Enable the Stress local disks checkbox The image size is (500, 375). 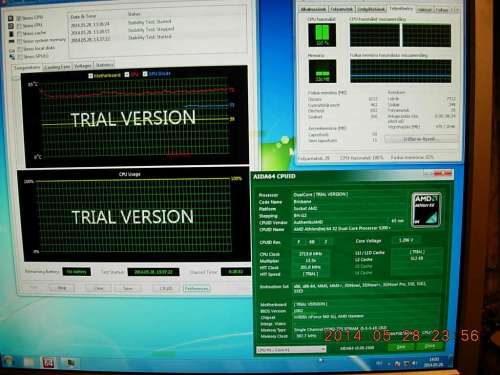[19, 49]
